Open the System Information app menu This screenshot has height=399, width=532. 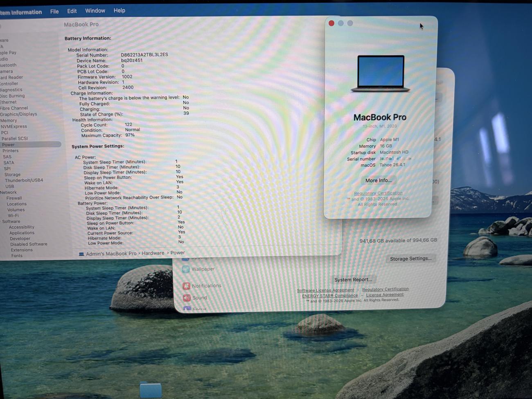(x=20, y=12)
